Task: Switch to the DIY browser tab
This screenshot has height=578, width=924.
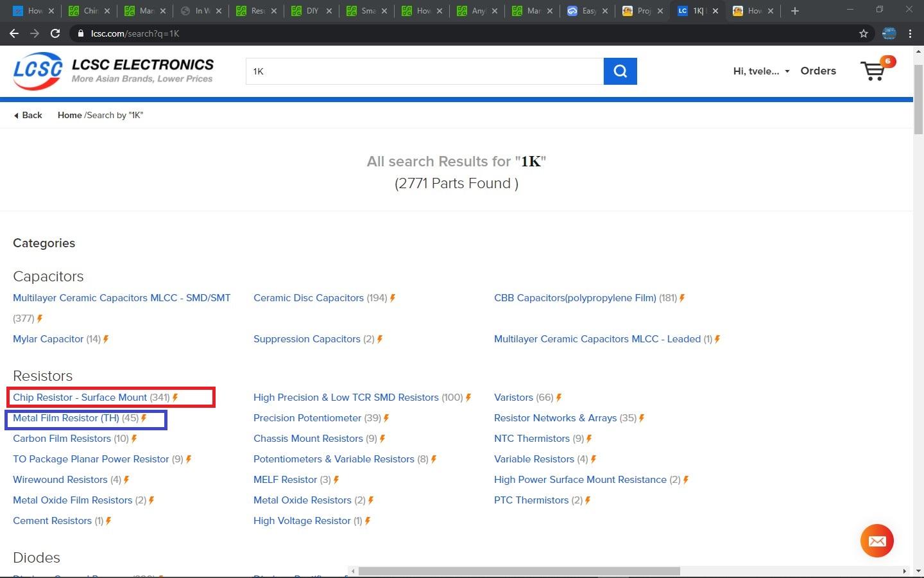Action: point(312,11)
